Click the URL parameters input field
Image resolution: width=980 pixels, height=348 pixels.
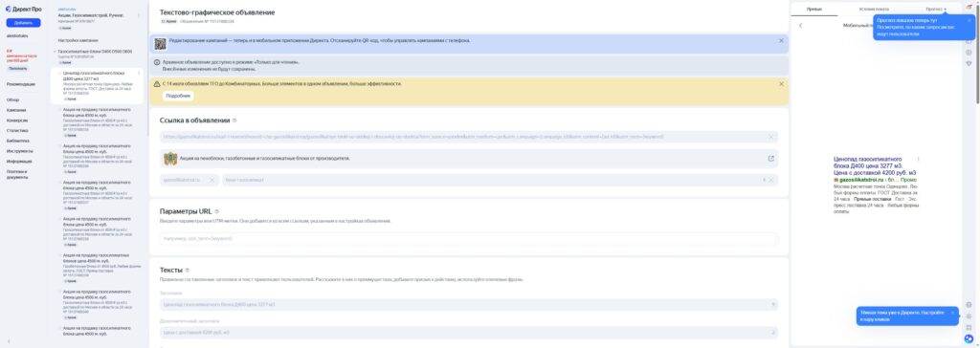point(469,239)
